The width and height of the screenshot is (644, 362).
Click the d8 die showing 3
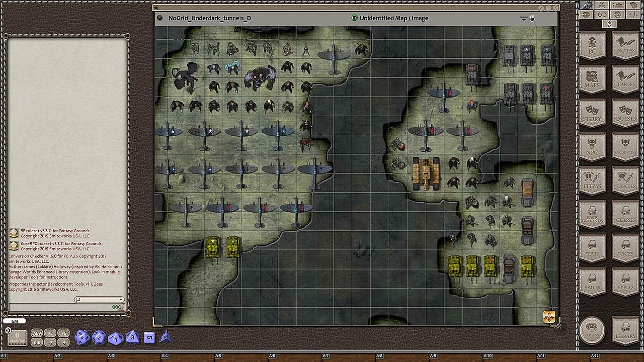coord(132,337)
